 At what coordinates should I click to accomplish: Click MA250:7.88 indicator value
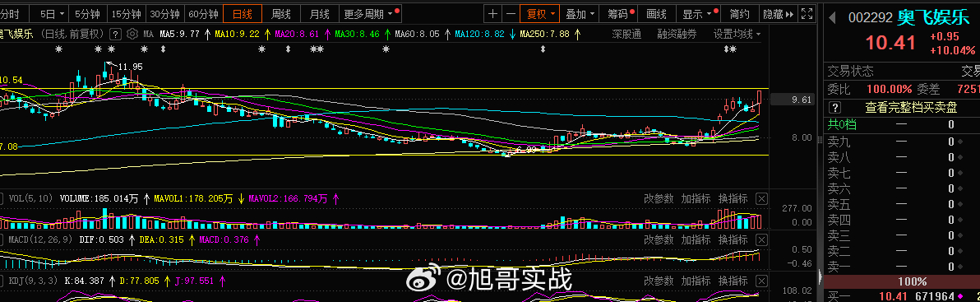click(545, 34)
